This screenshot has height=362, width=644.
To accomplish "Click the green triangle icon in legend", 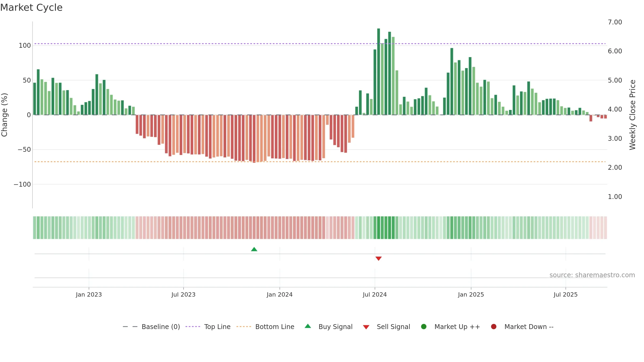I will pos(308,326).
